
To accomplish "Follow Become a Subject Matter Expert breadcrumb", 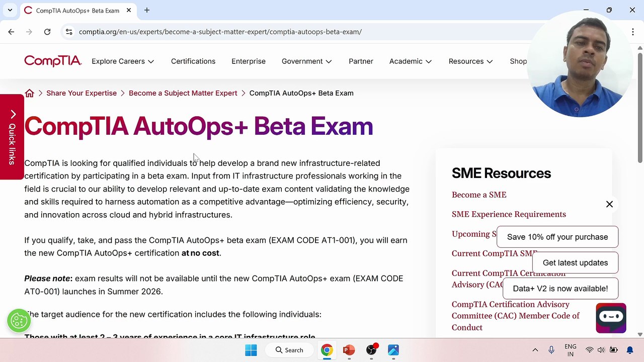I will click(x=183, y=93).
